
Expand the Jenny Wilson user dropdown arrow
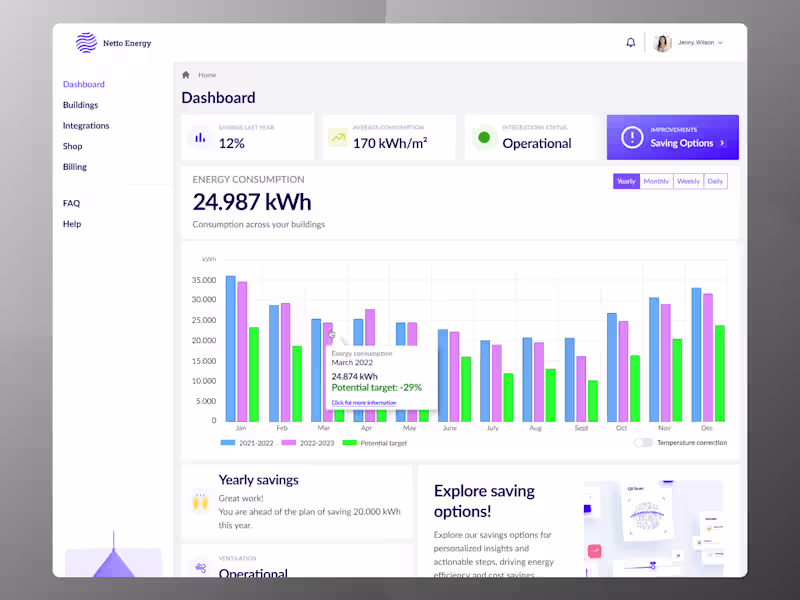(720, 43)
